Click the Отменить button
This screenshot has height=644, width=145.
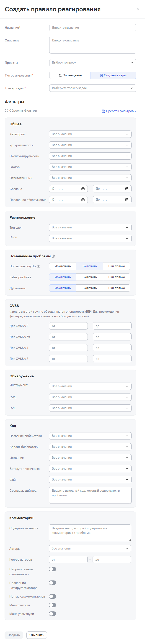36,635
